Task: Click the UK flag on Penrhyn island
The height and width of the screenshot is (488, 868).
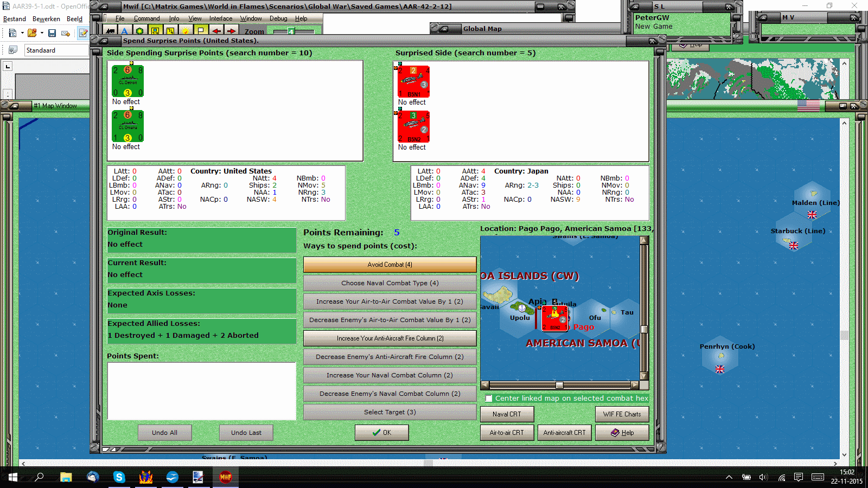Action: tap(720, 369)
